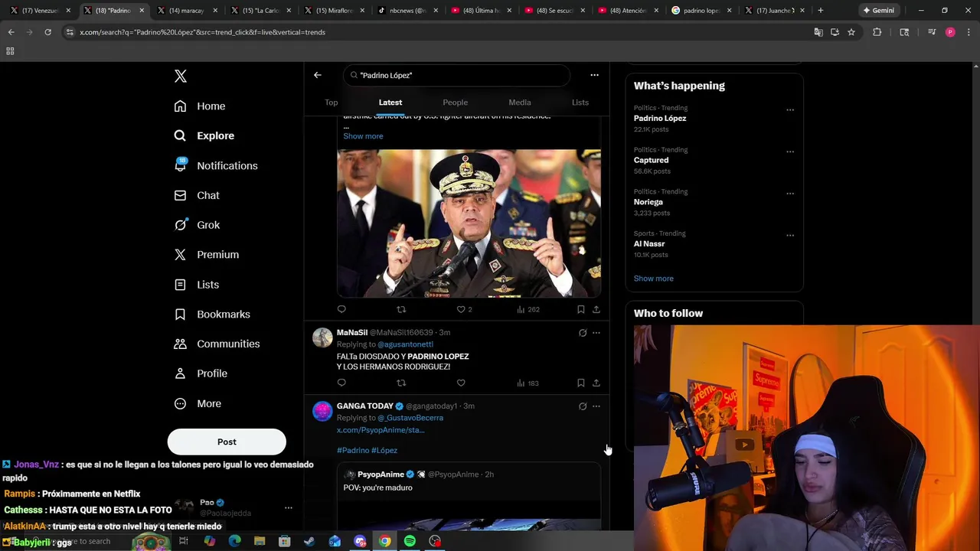Open account menu dots beside Pao
This screenshot has width=980, height=551.
289,507
